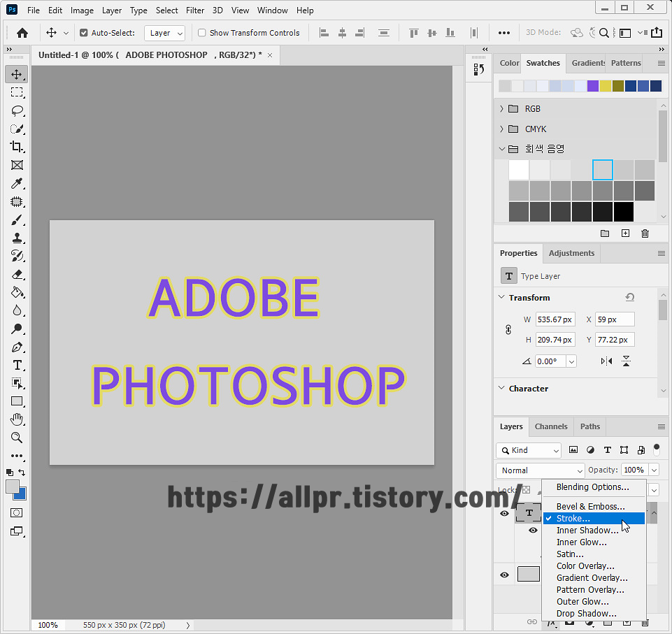
Task: Hide the text layer eye icon
Action: (x=504, y=513)
